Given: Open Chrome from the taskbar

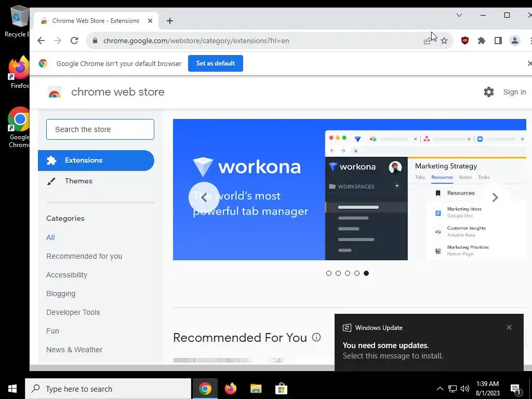Looking at the screenshot, I should 205,389.
